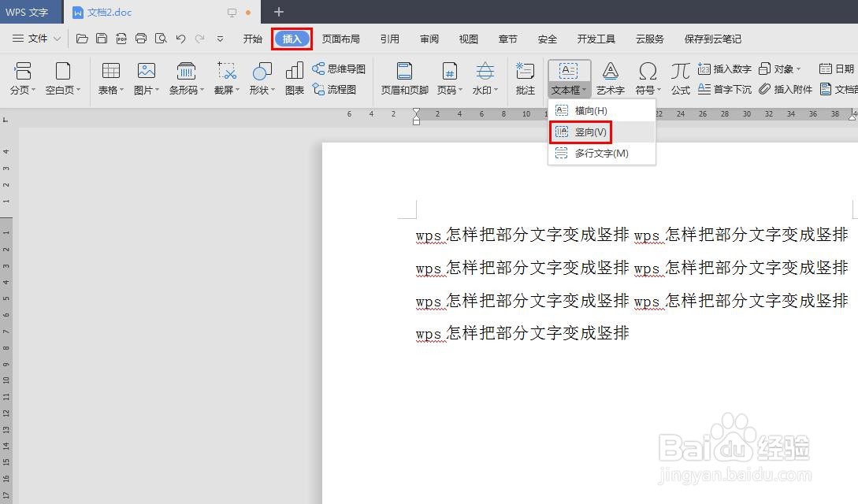Screen dimensions: 858x504
Task: Redo the last action
Action: [x=199, y=39]
